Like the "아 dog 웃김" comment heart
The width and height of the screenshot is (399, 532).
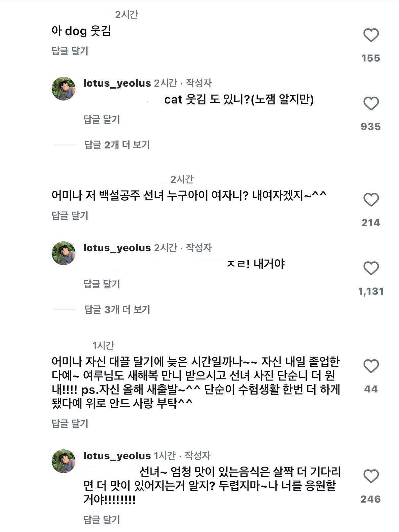[372, 34]
